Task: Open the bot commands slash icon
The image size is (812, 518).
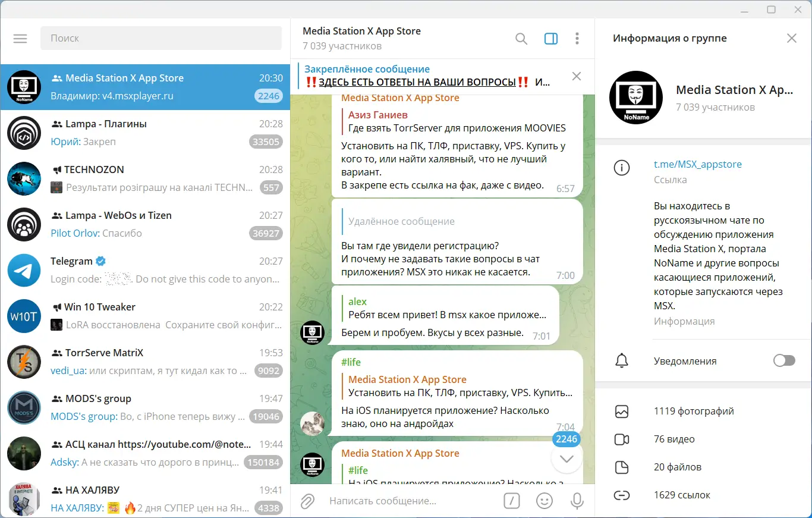Action: (x=512, y=501)
